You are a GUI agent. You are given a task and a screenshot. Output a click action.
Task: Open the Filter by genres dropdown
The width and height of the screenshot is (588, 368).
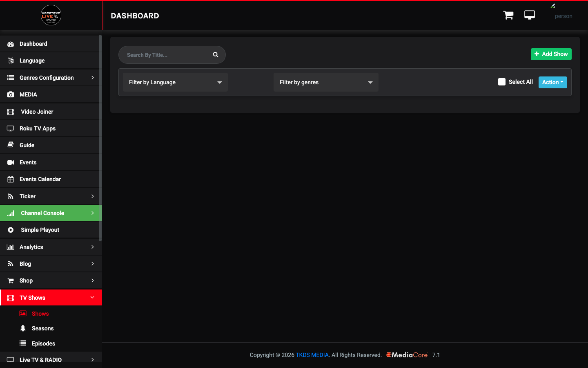tap(326, 82)
